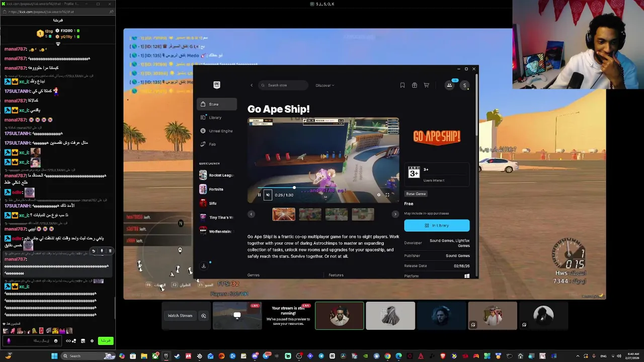The width and height of the screenshot is (644, 362).
Task: Open Windows Start menu
Action: (x=54, y=356)
